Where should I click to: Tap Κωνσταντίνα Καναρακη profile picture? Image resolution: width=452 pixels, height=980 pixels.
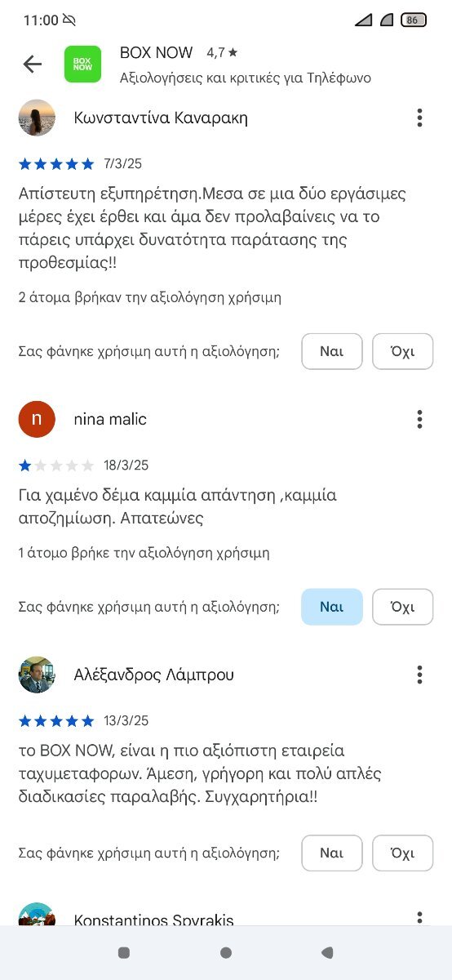tap(37, 118)
